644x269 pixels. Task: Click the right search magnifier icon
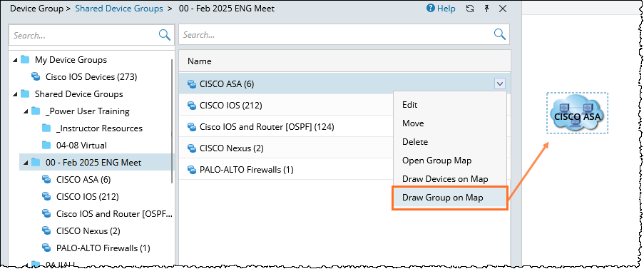(x=499, y=34)
